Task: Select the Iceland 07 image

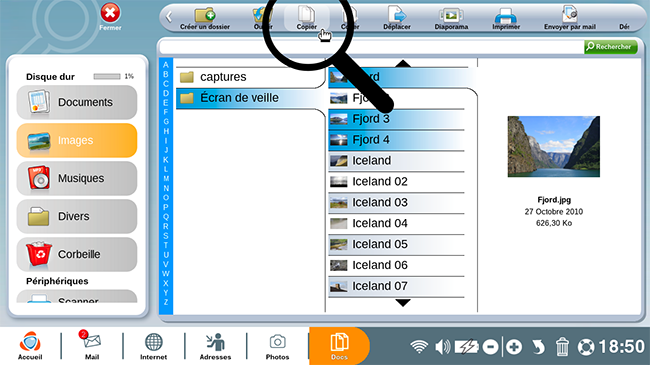Action: 396,286
